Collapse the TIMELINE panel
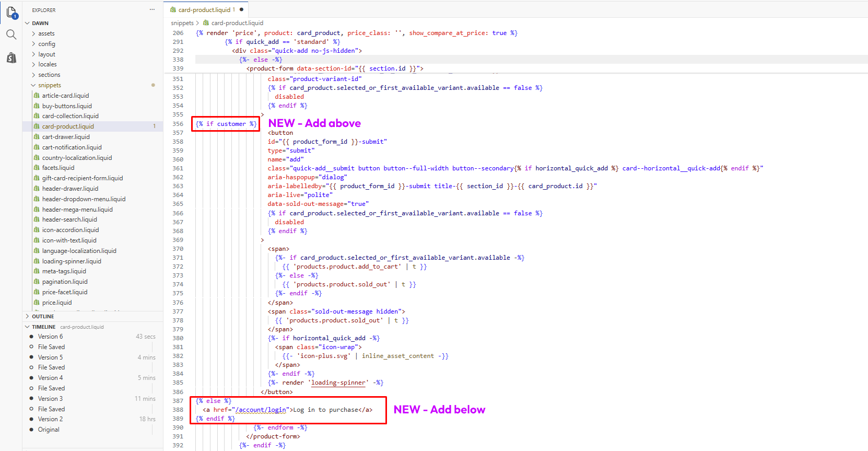 point(27,327)
